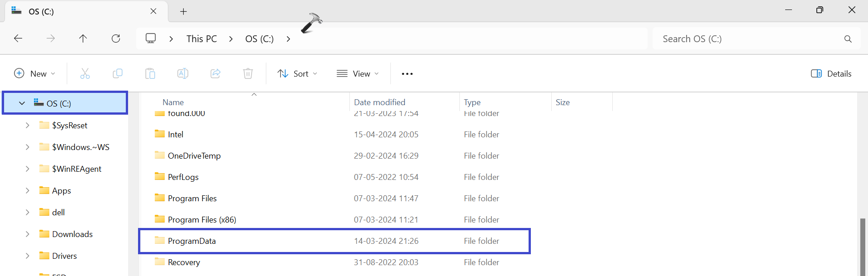Go up one directory level
The height and width of the screenshot is (276, 868).
(83, 39)
